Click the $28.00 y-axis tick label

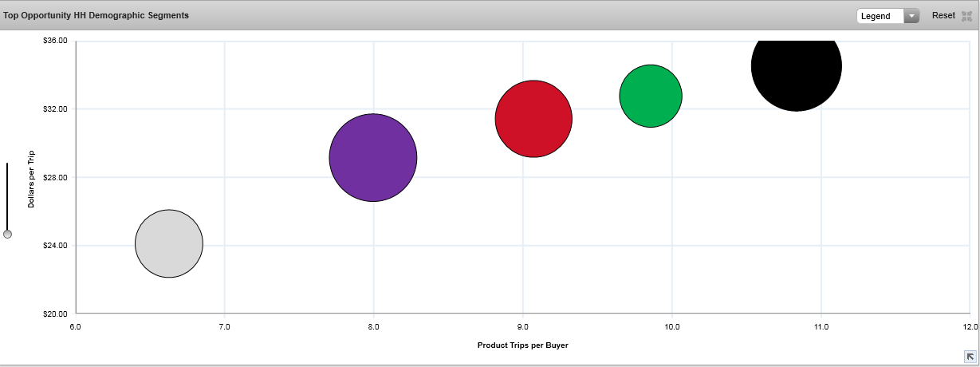pos(54,177)
